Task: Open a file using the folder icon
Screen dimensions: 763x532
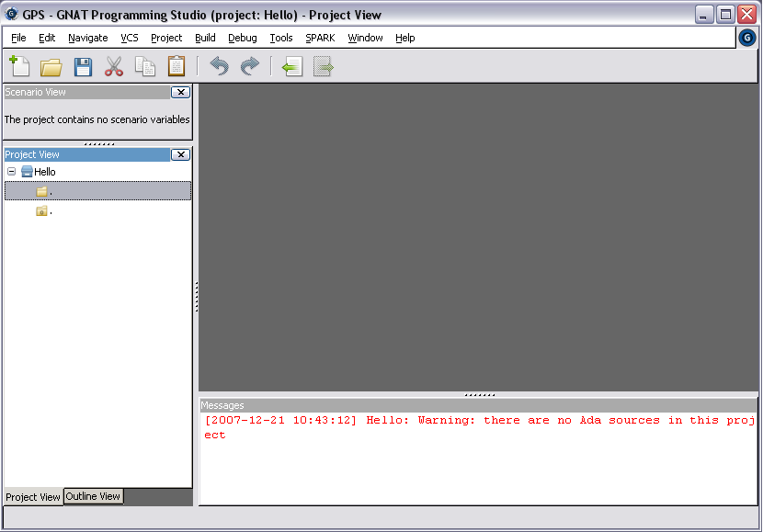Action: click(x=51, y=67)
